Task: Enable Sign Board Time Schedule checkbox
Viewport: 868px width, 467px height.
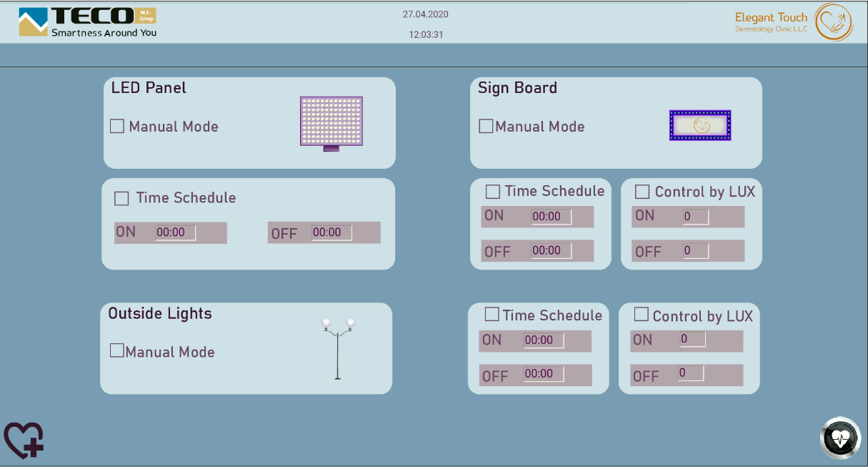Action: click(x=493, y=192)
